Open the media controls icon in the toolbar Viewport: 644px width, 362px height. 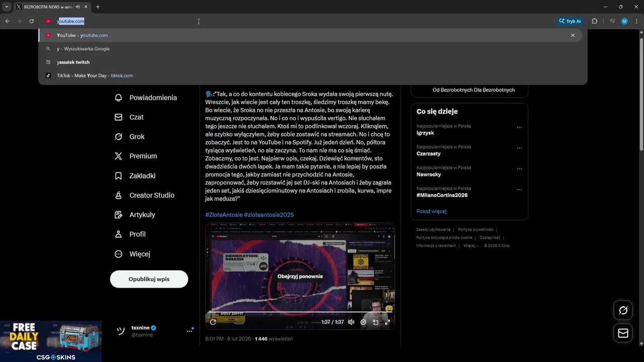click(612, 21)
